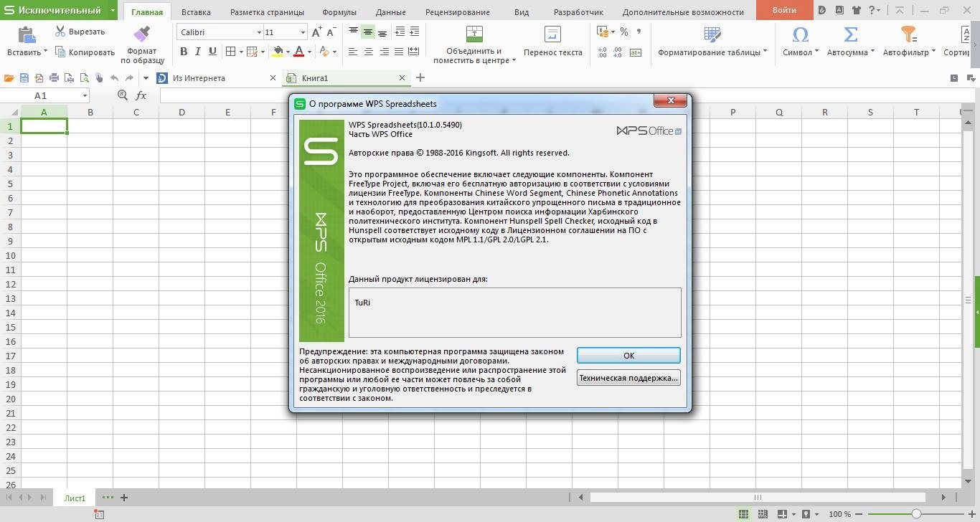Click the Техническая поддержка button
Viewport: 980px width, 522px height.
pyautogui.click(x=628, y=378)
